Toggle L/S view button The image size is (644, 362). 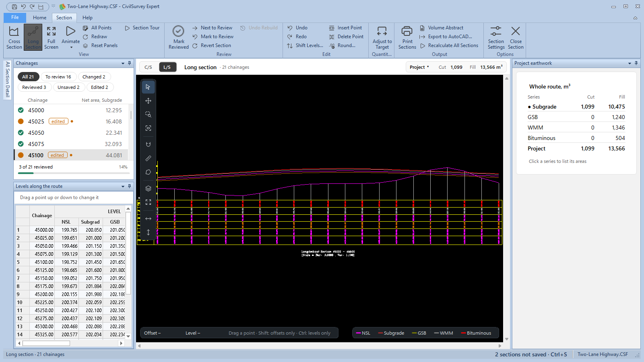tap(167, 67)
